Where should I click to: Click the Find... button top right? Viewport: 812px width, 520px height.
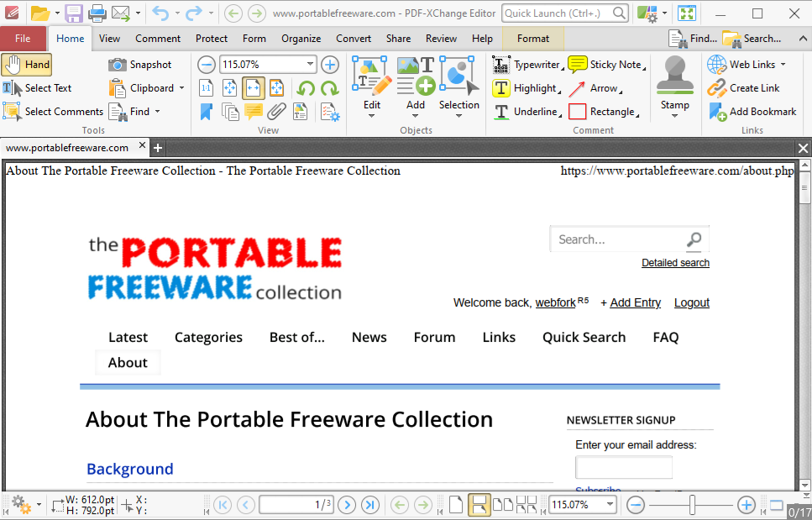tap(693, 39)
